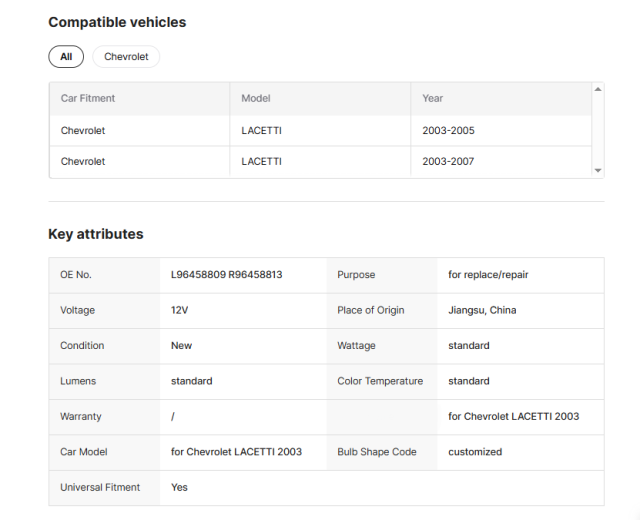
Task: Click the table scroll up arrow
Action: [598, 89]
